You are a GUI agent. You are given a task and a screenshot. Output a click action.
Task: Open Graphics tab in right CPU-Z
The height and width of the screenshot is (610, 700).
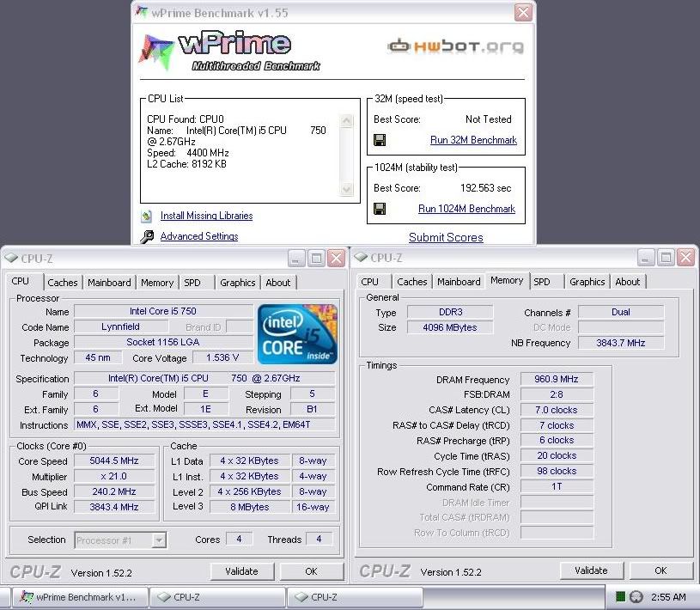[x=587, y=282]
